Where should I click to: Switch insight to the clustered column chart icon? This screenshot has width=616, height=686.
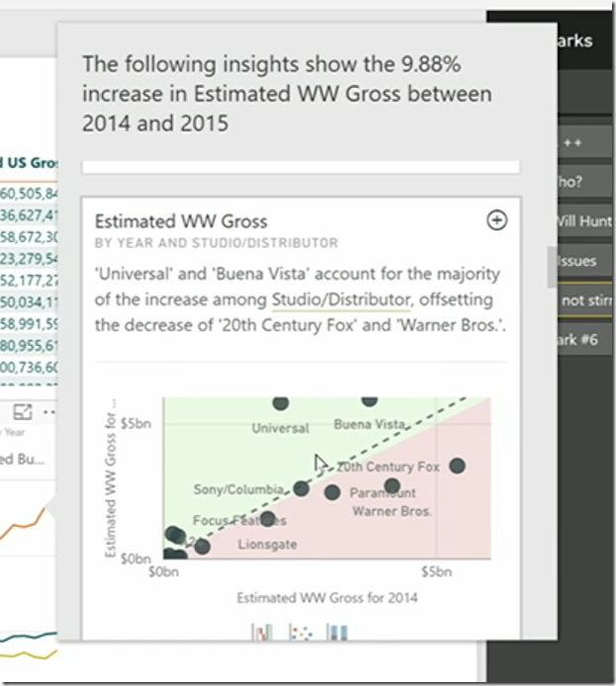[x=263, y=632]
